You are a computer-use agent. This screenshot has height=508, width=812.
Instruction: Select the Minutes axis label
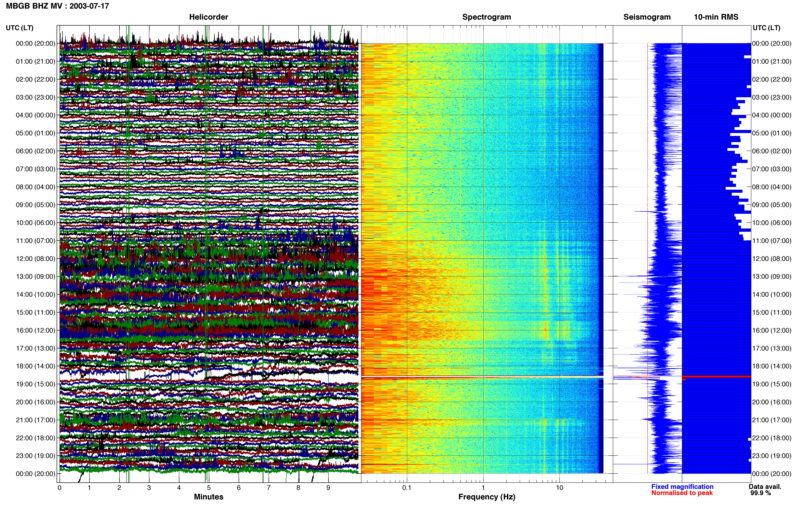click(x=209, y=497)
